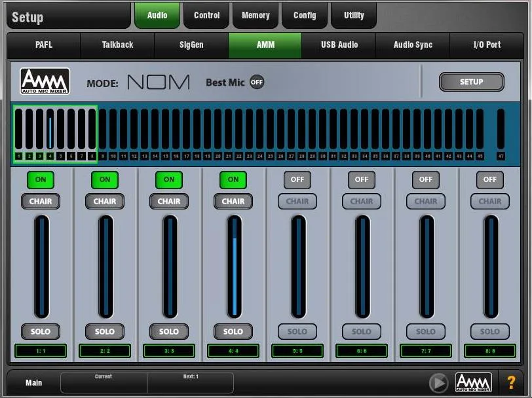Click the Setup screen title
The image size is (532, 398).
click(28, 17)
